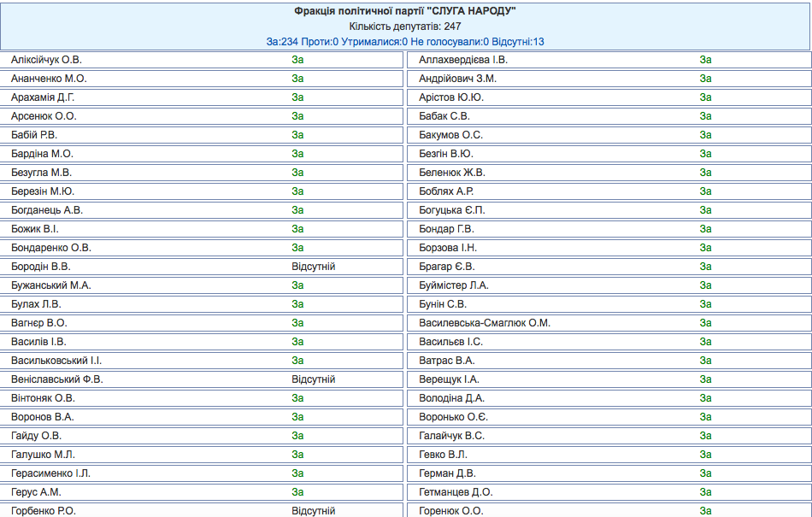Click the 'Кількість депутатів: 247' text
Viewport: 812px width, 517px height.
[406, 26]
